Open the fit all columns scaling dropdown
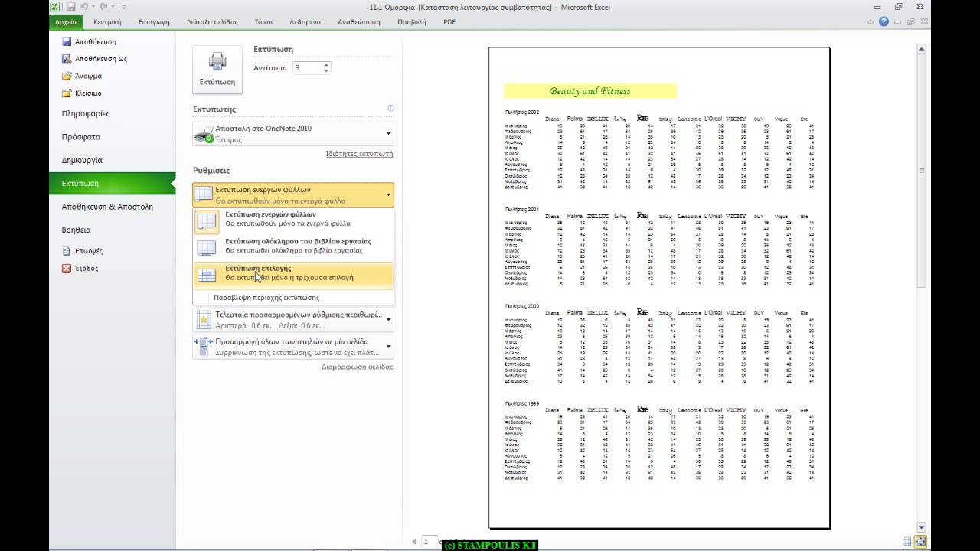980x551 pixels. [x=293, y=347]
